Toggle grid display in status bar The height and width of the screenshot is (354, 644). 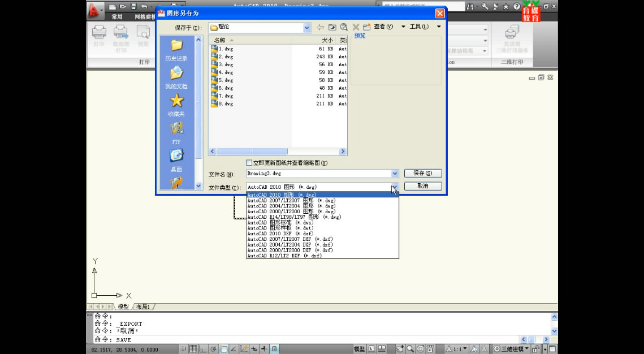(193, 349)
